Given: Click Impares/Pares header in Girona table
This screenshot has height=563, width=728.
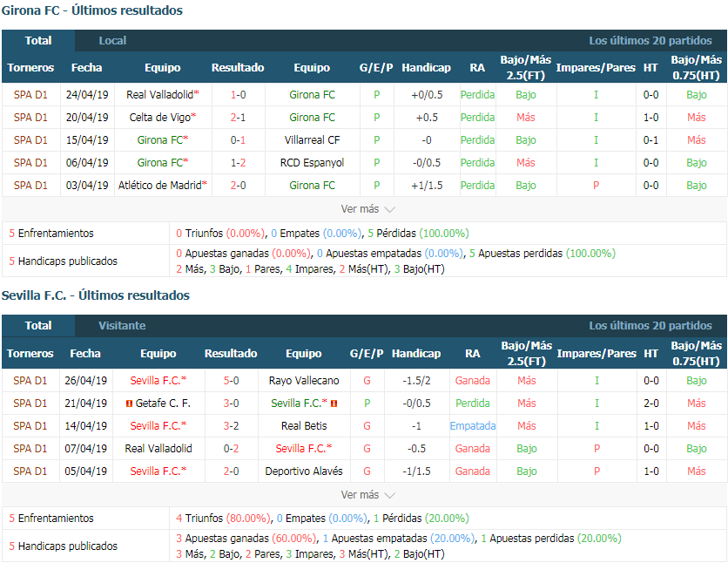Looking at the screenshot, I should coord(596,68).
